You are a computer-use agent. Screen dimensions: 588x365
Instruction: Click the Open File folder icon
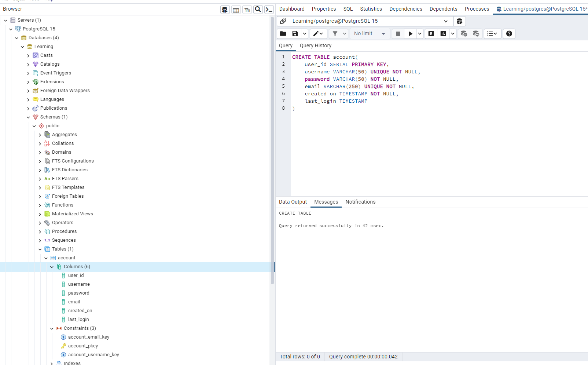tap(283, 34)
